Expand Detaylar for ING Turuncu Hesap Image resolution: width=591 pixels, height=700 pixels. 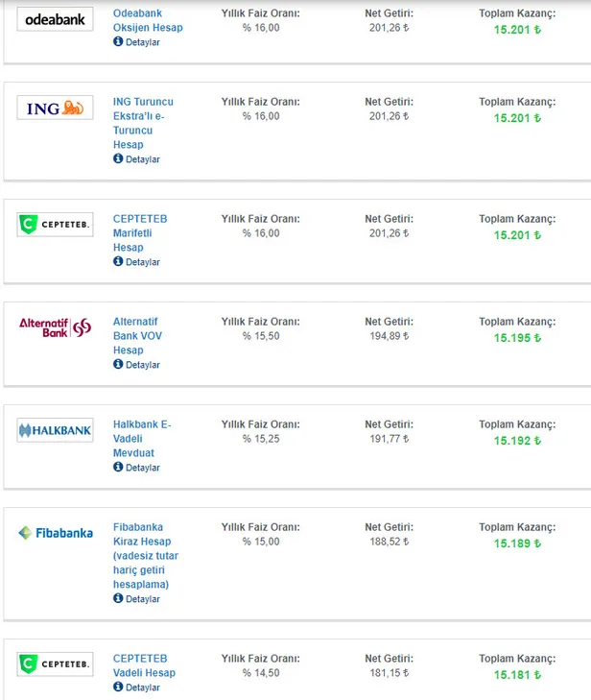(x=136, y=159)
